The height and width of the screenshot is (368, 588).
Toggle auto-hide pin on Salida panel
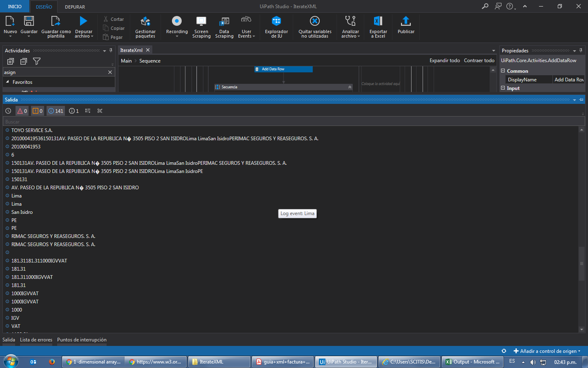click(581, 99)
